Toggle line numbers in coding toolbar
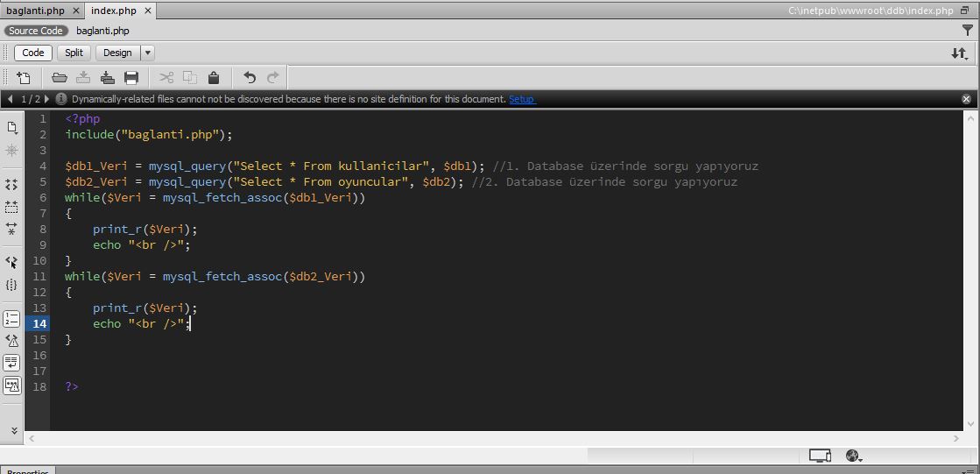 12,319
